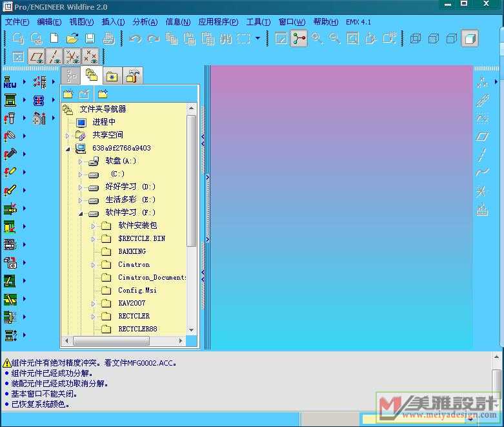Open the arrow flyout beside the EMX NEW icon
The width and height of the screenshot is (504, 427).
click(x=24, y=82)
